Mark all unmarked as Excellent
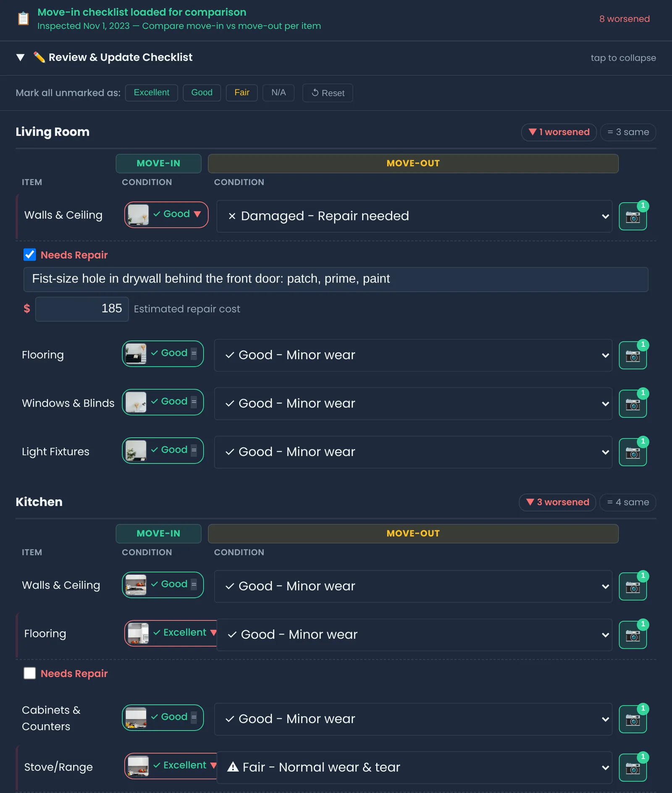Viewport: 672px width, 793px height. (151, 93)
